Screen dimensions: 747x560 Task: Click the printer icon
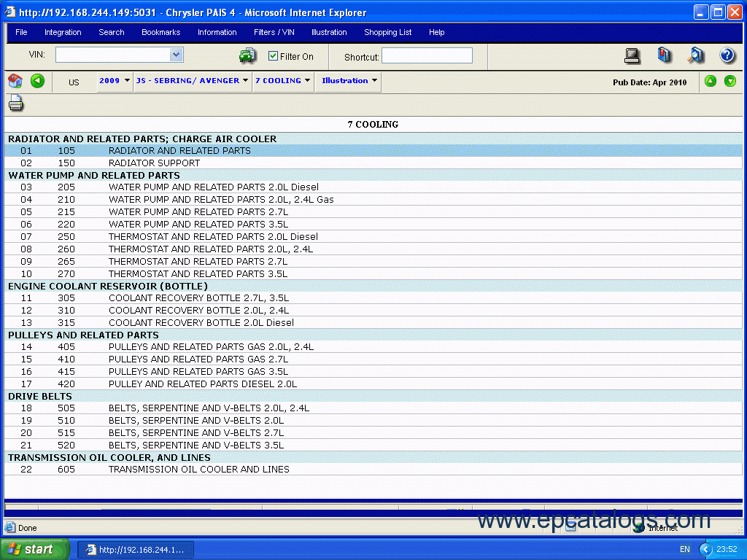point(16,104)
